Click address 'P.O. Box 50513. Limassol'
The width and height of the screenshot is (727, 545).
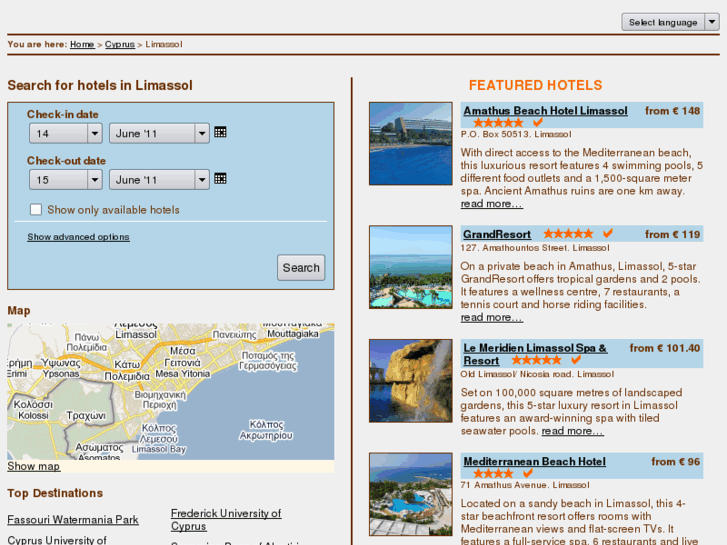(516, 135)
